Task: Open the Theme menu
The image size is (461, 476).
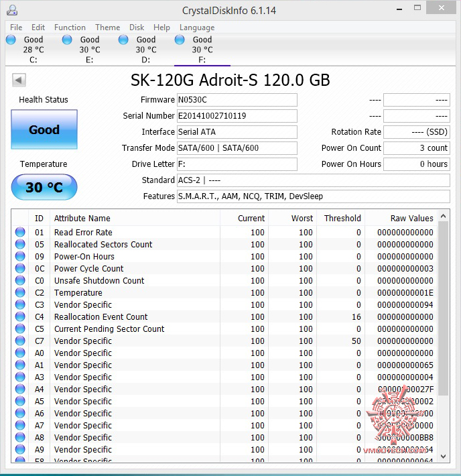Action: (x=107, y=27)
